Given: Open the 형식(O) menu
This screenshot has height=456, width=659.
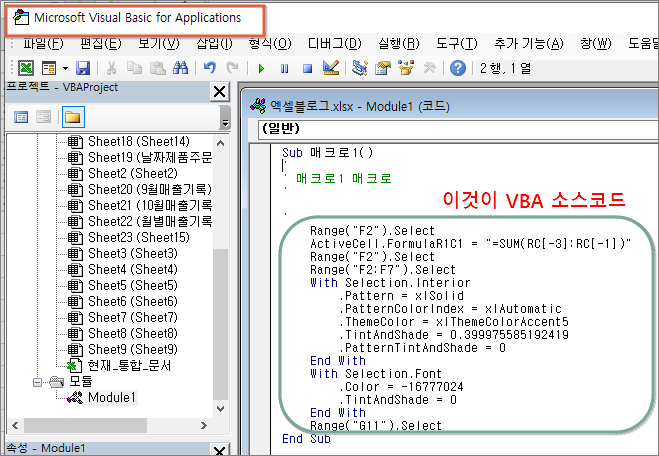Looking at the screenshot, I should [x=270, y=43].
